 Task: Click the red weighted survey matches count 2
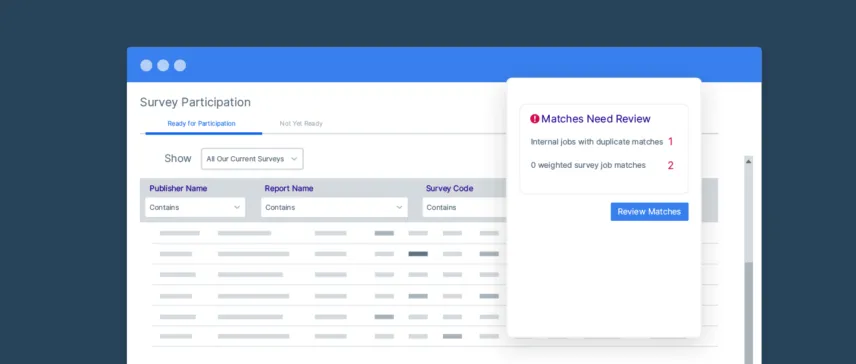pyautogui.click(x=670, y=165)
